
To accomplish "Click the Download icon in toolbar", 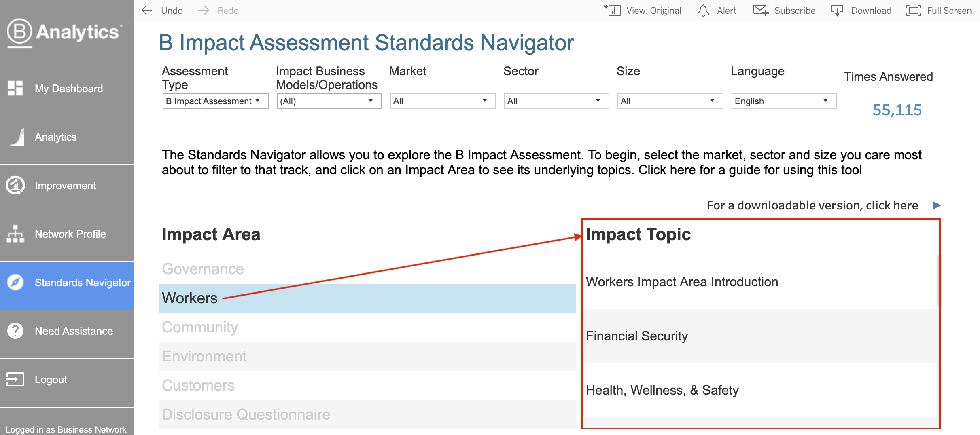I will click(x=837, y=11).
